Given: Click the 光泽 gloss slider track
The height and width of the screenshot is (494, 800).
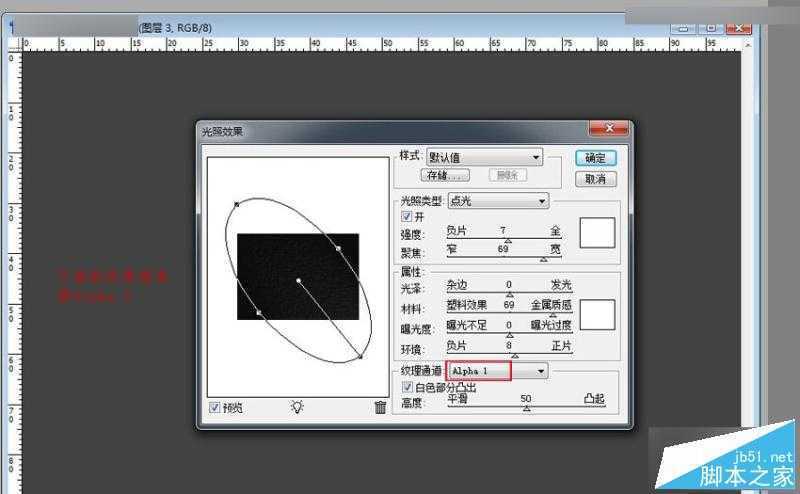Looking at the screenshot, I should 509,293.
